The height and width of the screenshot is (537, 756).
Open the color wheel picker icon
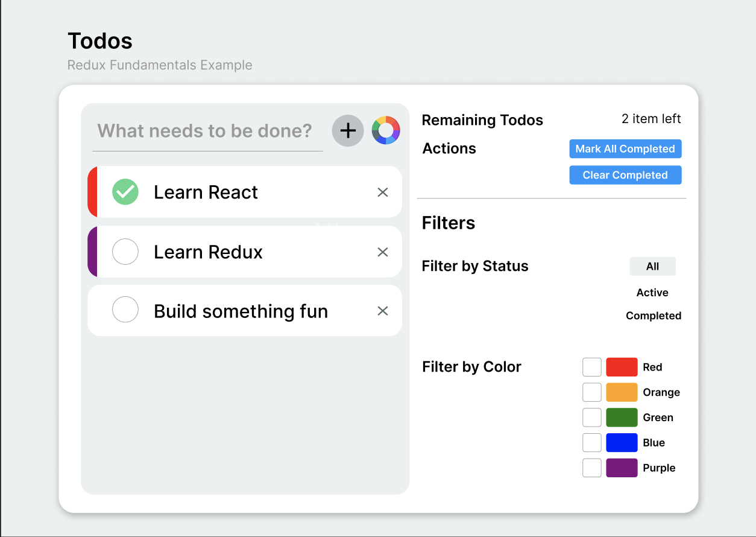coord(386,130)
